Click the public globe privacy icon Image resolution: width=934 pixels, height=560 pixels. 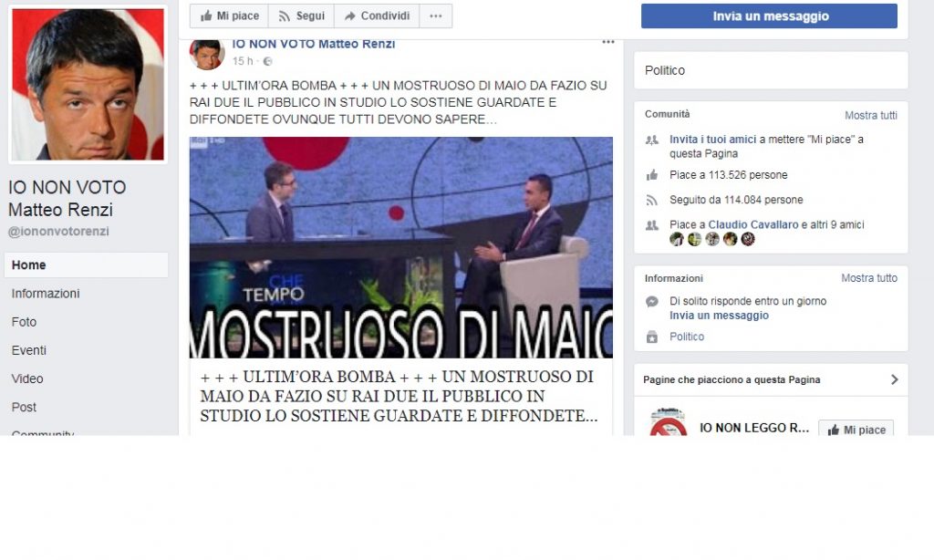[x=267, y=61]
